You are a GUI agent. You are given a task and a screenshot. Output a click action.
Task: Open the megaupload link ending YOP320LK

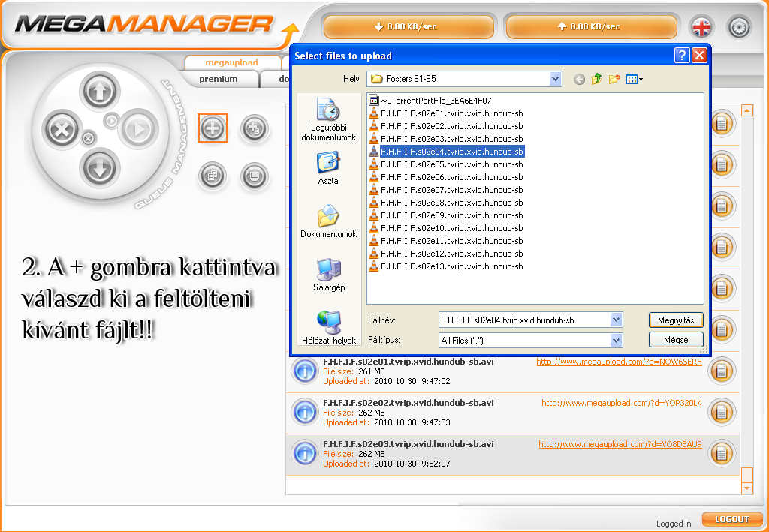tap(621, 403)
